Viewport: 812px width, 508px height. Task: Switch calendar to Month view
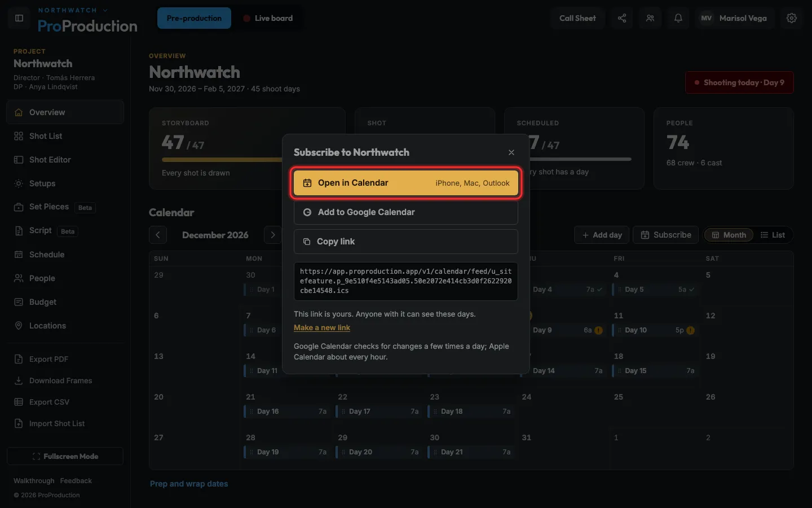click(729, 235)
